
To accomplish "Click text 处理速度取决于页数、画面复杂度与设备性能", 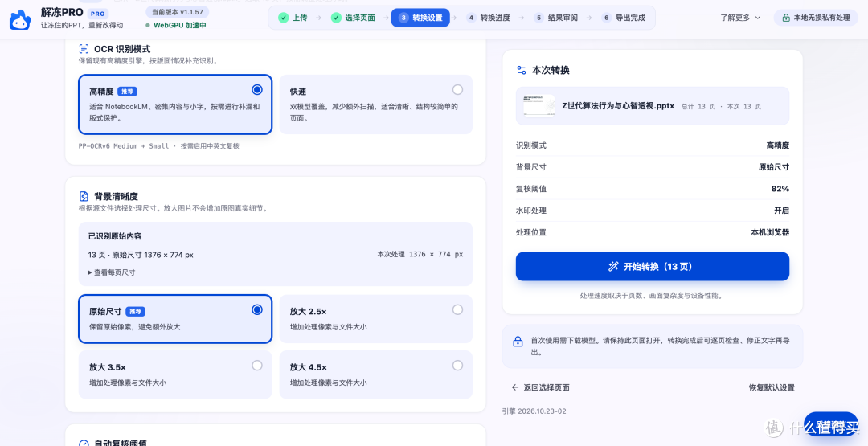I will pos(652,296).
